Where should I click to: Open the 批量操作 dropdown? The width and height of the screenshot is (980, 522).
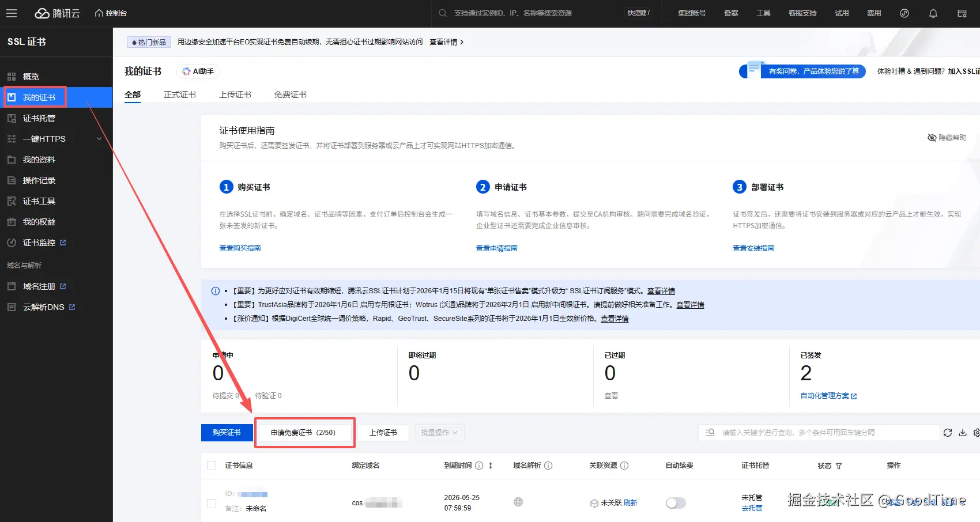(x=439, y=433)
